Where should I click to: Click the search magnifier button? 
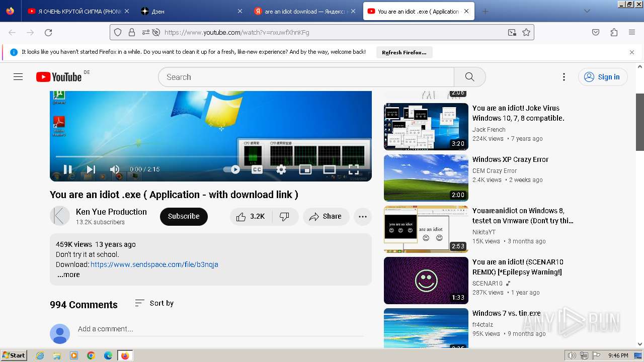470,77
